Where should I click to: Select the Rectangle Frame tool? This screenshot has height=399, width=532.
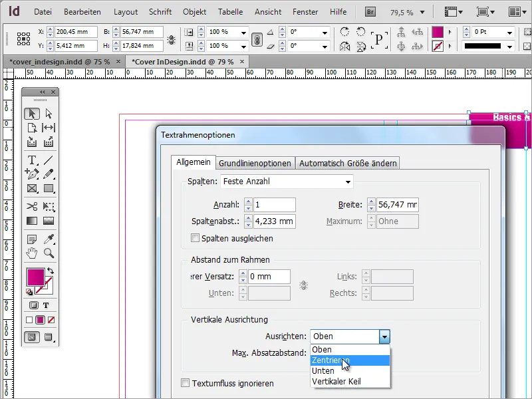coord(32,188)
